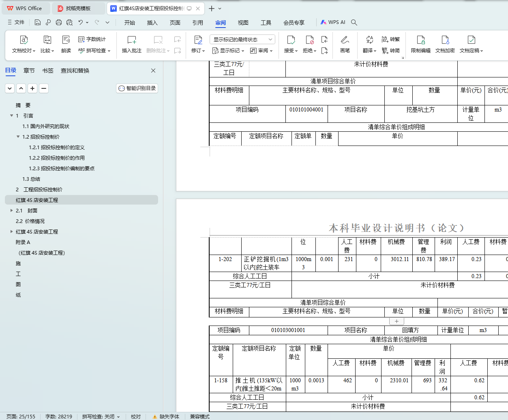
Task: Switch to the 页面 ribbon tab
Action: point(175,23)
